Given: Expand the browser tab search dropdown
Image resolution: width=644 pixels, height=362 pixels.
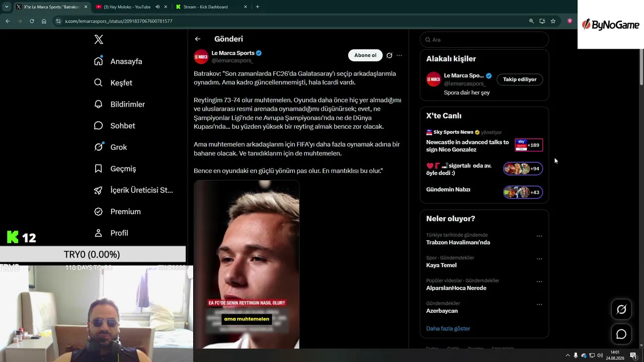Looking at the screenshot, I should 7,7.
